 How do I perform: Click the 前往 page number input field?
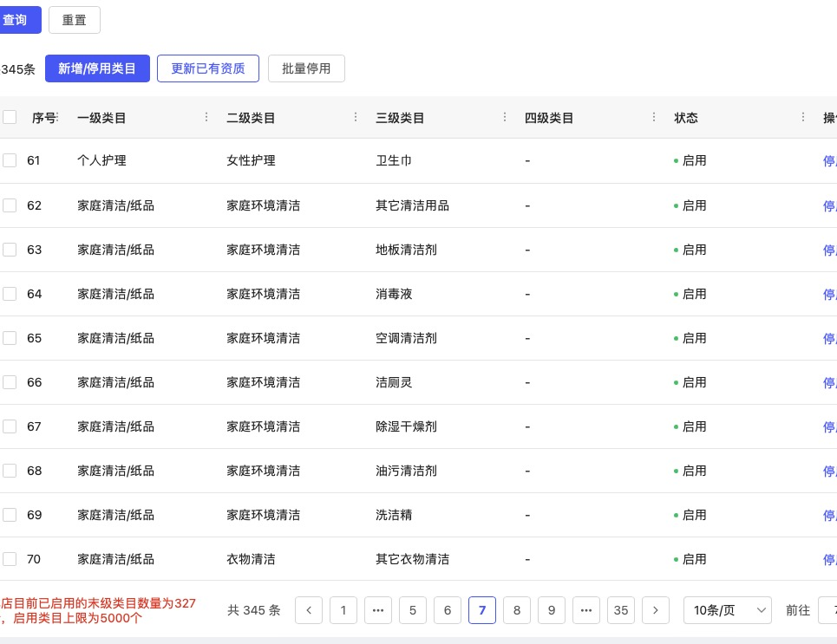(827, 610)
